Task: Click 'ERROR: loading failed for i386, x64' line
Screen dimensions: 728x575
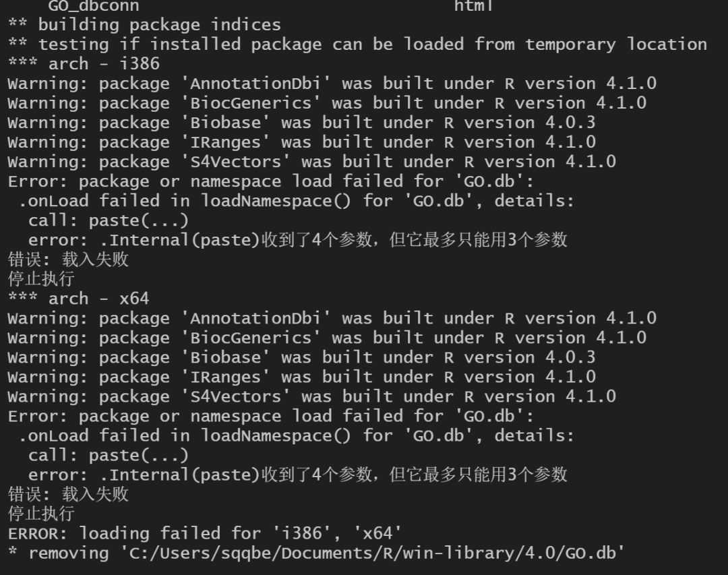Action: (205, 533)
